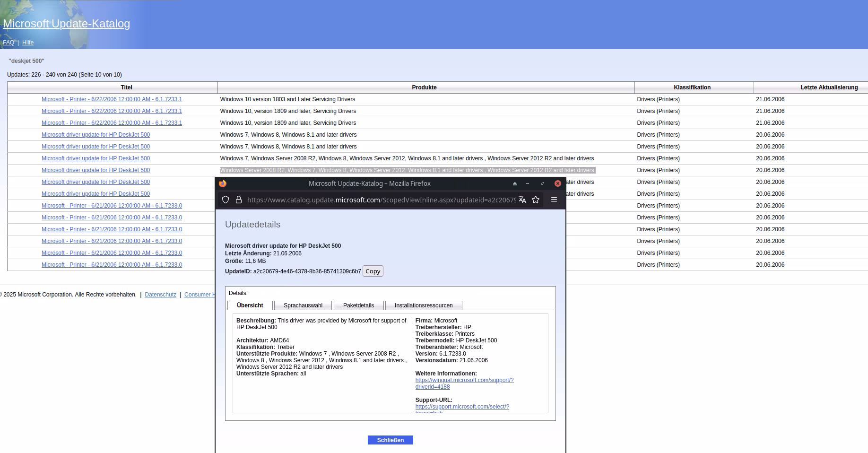
Task: Open the Datenschutz footer link
Action: 160,295
